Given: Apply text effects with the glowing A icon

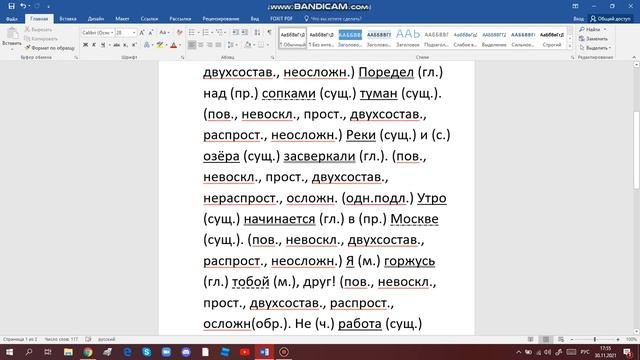Looking at the screenshot, I should coord(147,45).
